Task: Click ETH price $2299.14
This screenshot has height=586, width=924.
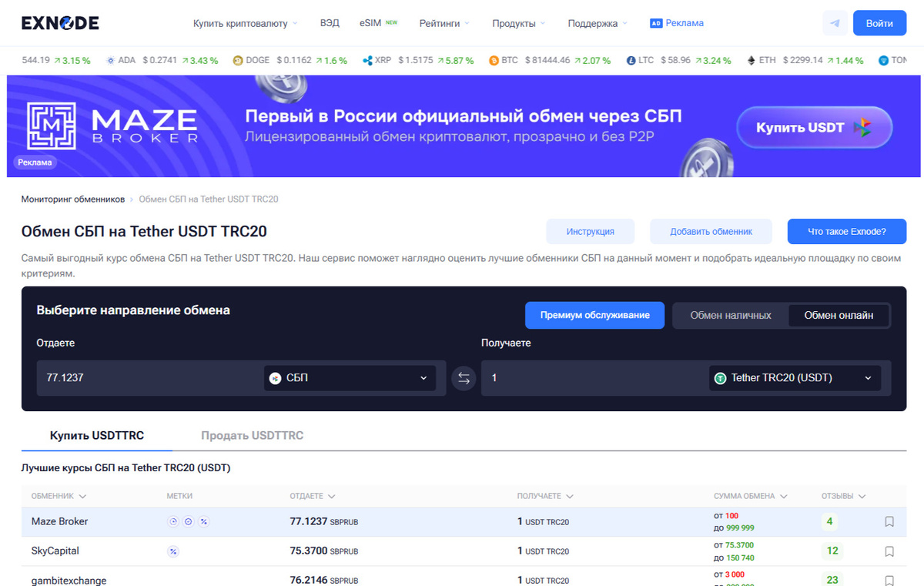Action: coord(803,60)
